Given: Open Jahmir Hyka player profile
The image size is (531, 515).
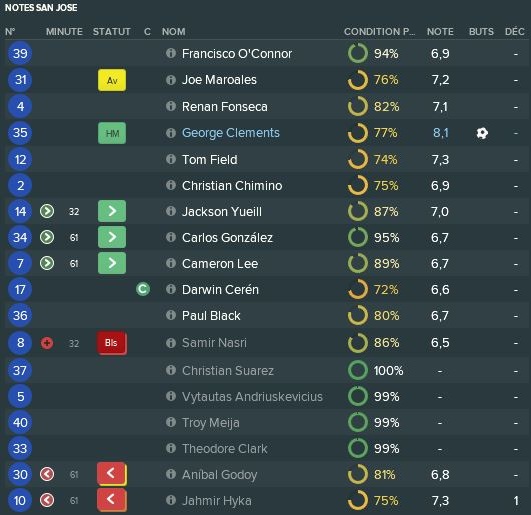Looking at the screenshot, I should click(217, 500).
